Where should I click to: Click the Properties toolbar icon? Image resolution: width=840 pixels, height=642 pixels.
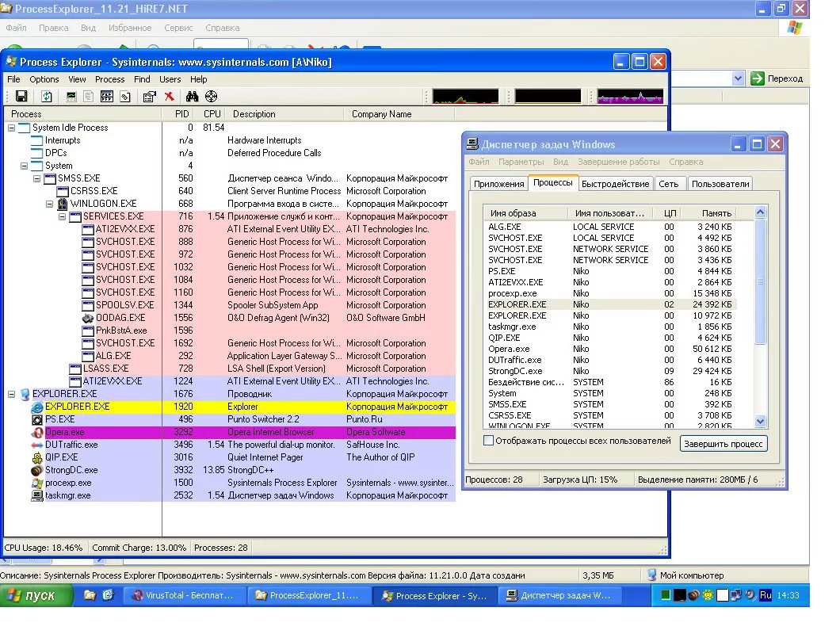coord(148,97)
